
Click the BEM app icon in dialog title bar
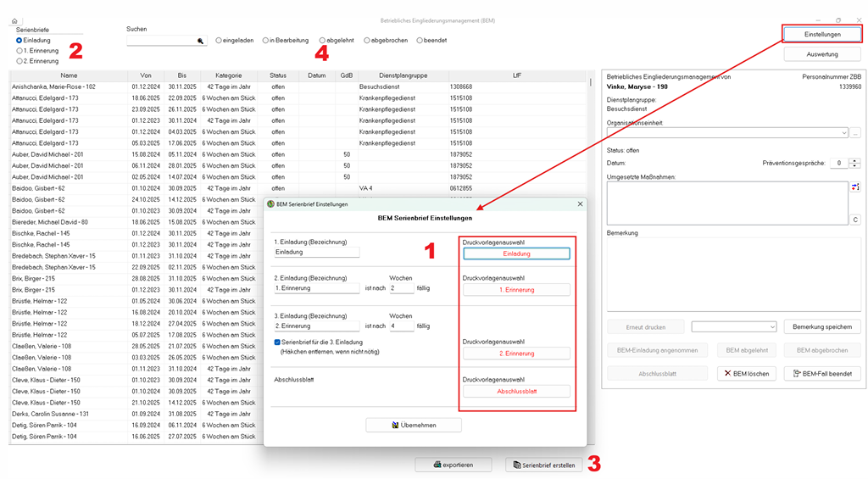(x=270, y=203)
